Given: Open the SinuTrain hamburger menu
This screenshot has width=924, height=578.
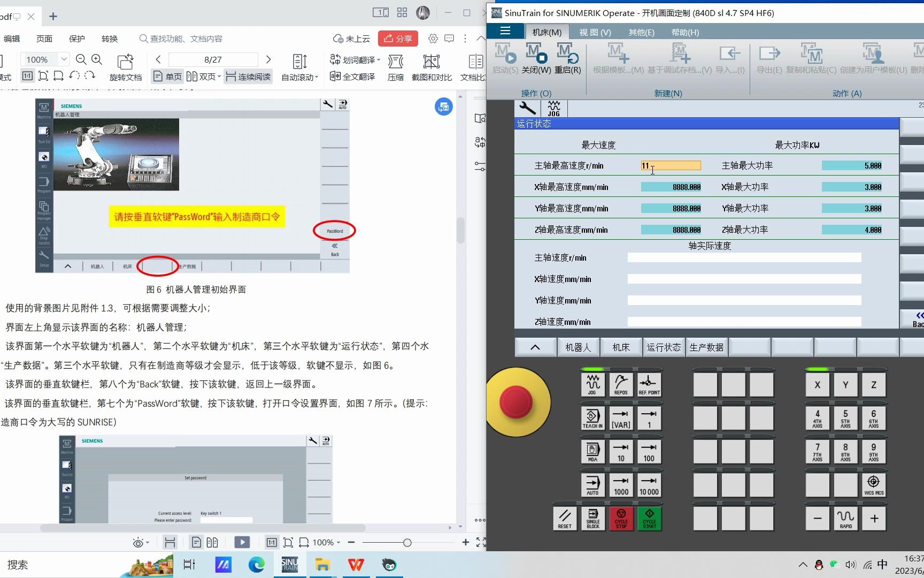Looking at the screenshot, I should click(x=505, y=31).
